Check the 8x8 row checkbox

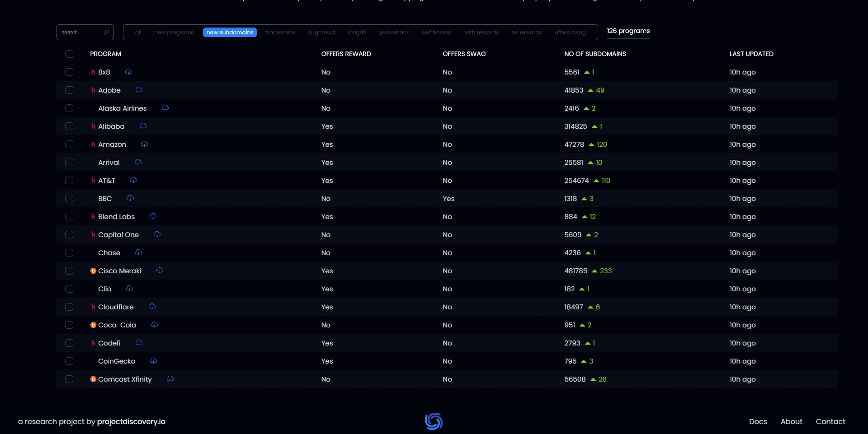point(69,72)
